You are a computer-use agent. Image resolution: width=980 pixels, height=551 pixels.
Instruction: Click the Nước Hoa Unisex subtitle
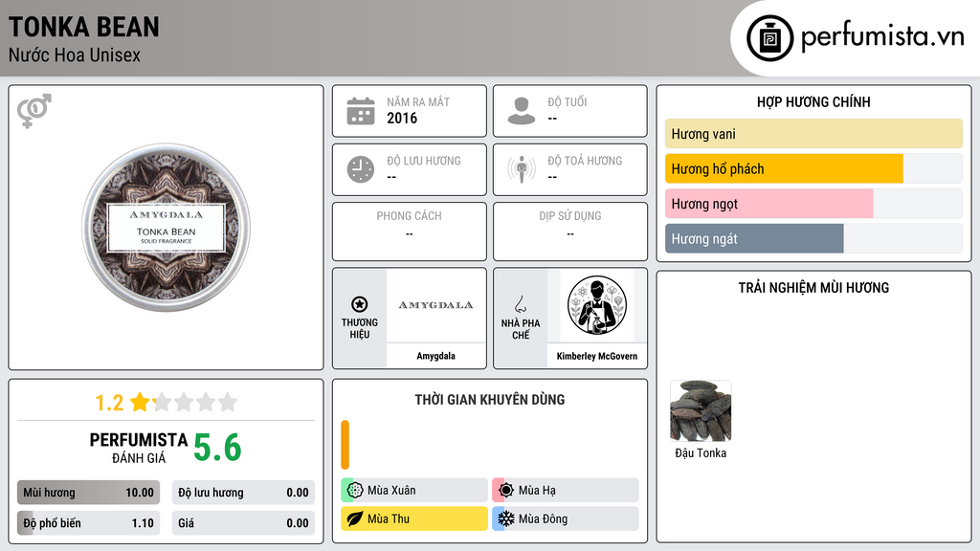click(75, 55)
